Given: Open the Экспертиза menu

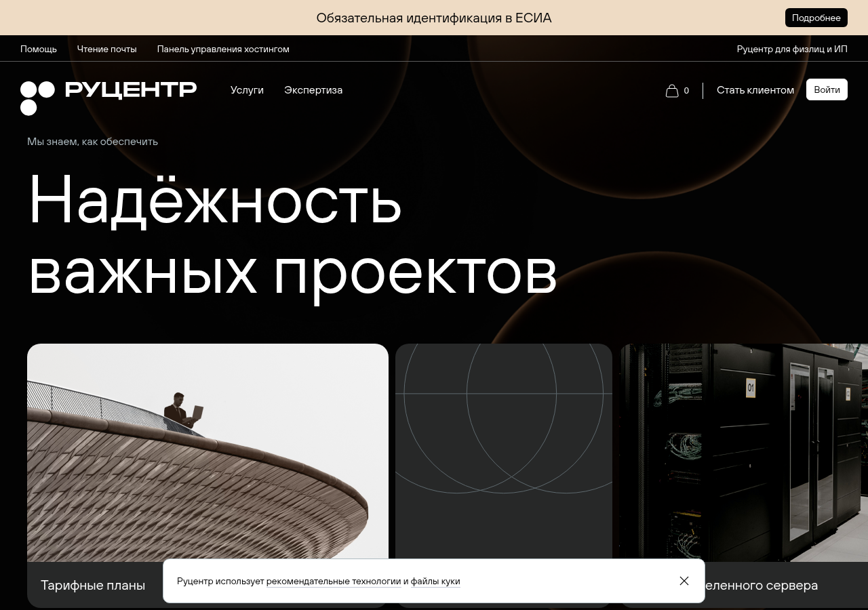Looking at the screenshot, I should pos(313,90).
